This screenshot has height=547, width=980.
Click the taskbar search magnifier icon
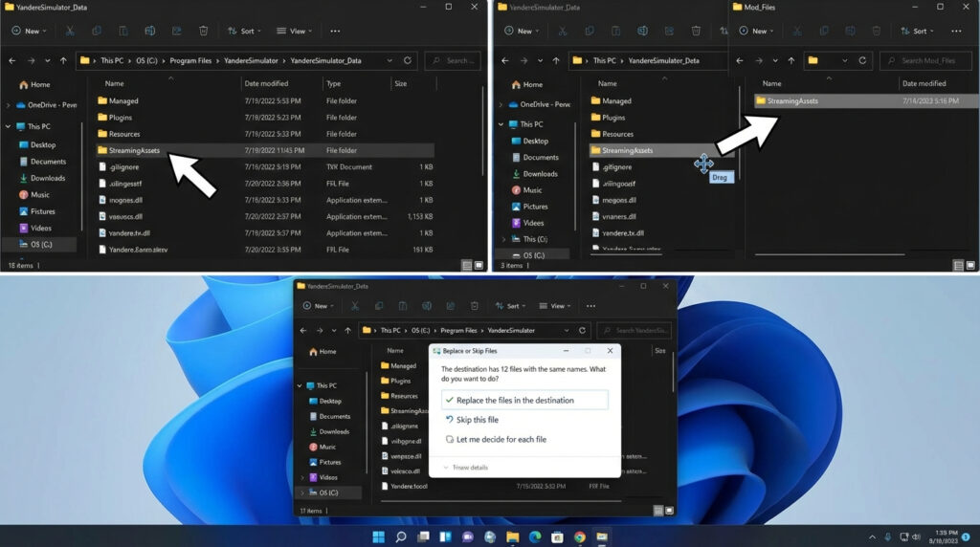(401, 536)
